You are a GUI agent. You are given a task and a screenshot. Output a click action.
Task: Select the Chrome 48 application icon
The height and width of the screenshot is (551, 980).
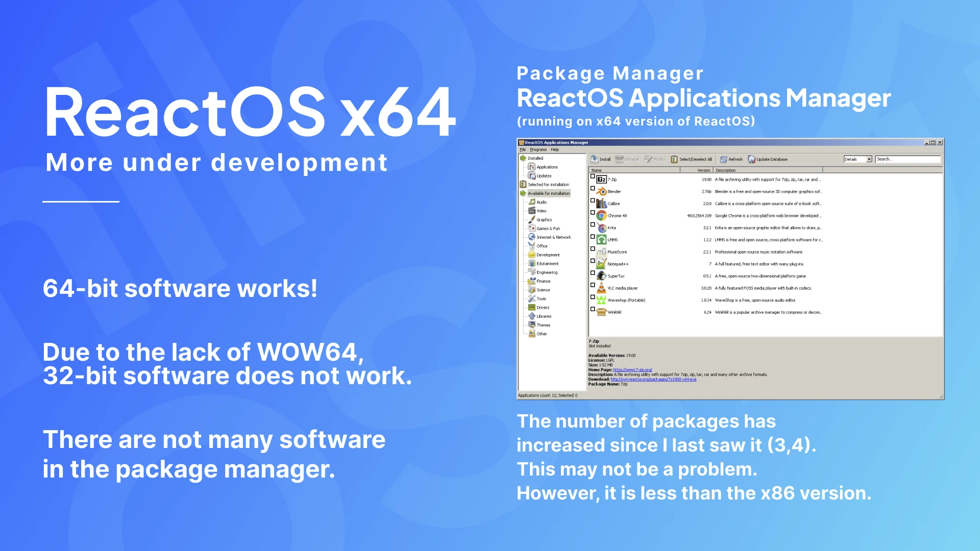click(x=602, y=216)
